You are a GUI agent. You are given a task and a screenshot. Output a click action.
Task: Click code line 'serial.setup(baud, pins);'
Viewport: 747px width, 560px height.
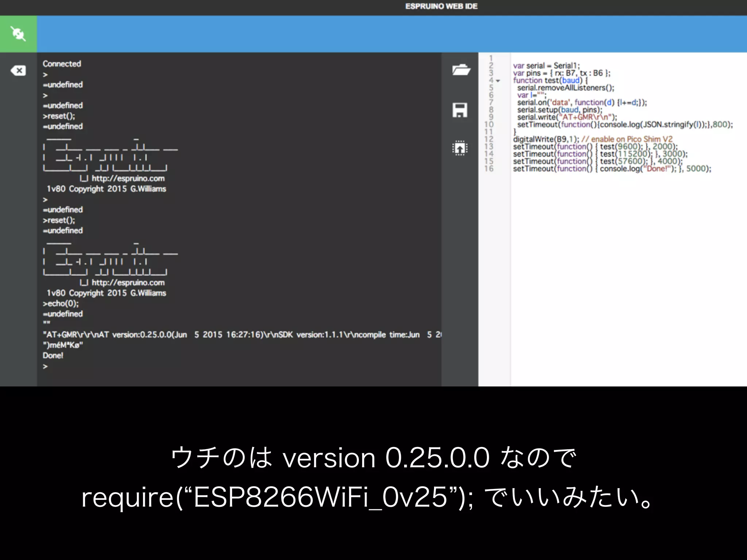[x=560, y=110]
